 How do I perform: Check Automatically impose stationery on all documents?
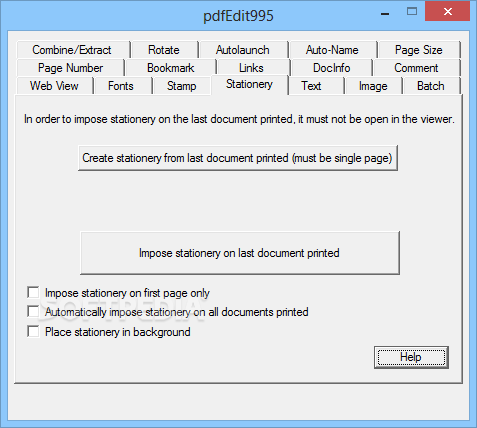coord(33,312)
